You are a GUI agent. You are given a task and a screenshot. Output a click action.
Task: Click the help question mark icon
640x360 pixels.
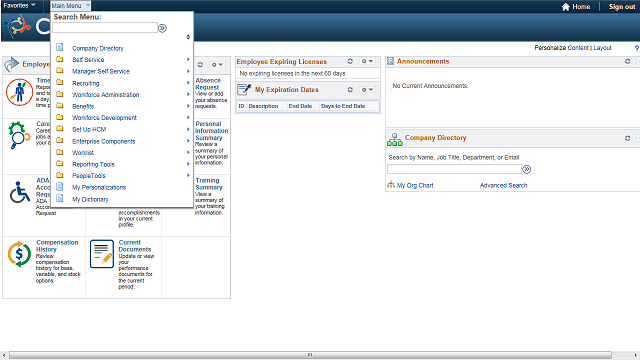(x=636, y=48)
